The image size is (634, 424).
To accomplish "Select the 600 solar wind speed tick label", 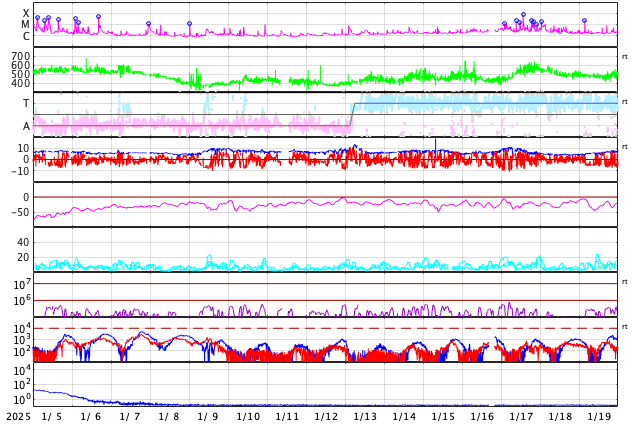I will pos(21,65).
